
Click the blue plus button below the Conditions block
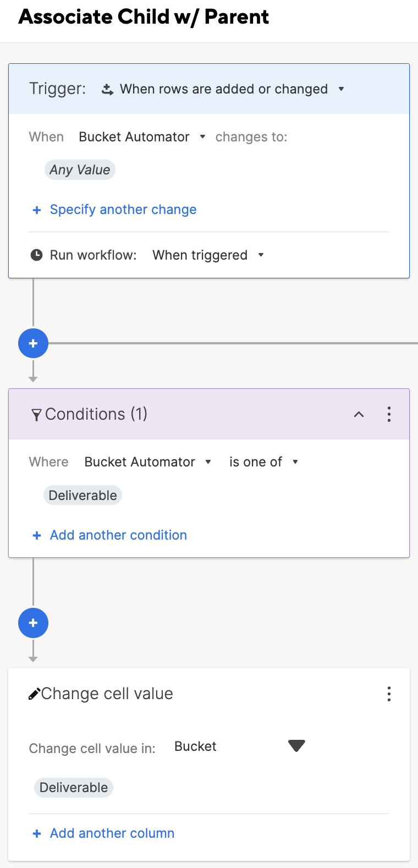(33, 623)
